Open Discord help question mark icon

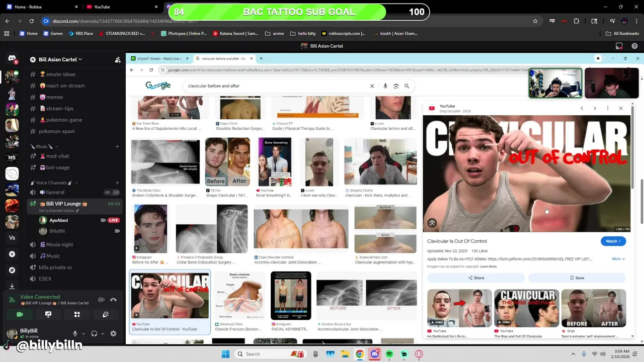634,46
